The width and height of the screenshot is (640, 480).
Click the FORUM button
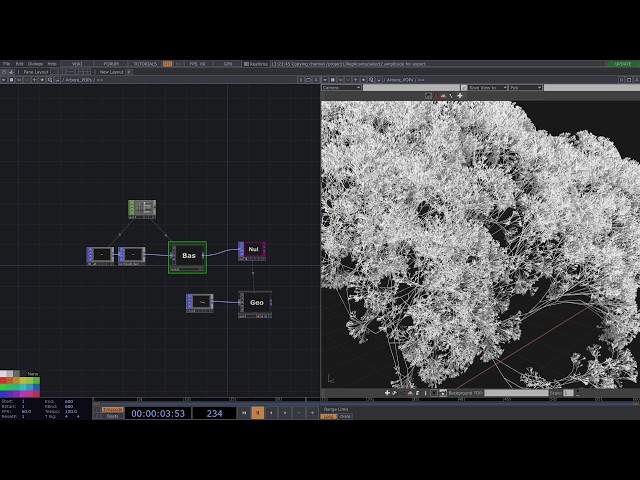pyautogui.click(x=111, y=64)
